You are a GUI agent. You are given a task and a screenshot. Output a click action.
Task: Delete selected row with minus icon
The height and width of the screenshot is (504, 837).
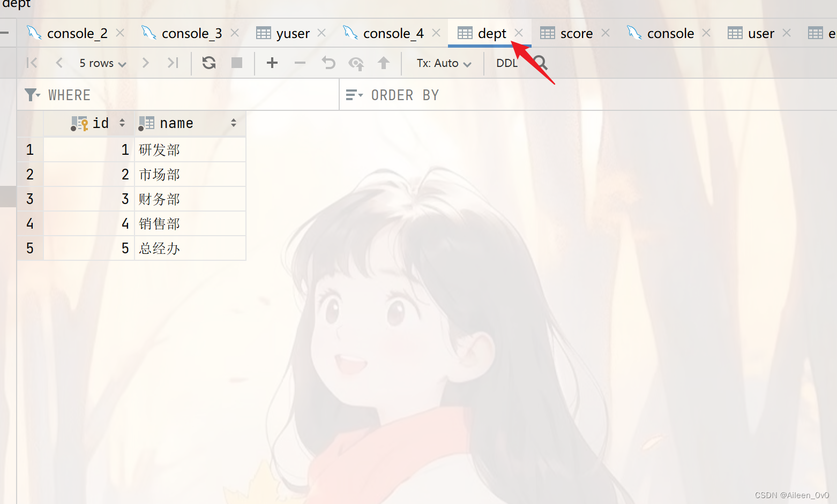300,63
